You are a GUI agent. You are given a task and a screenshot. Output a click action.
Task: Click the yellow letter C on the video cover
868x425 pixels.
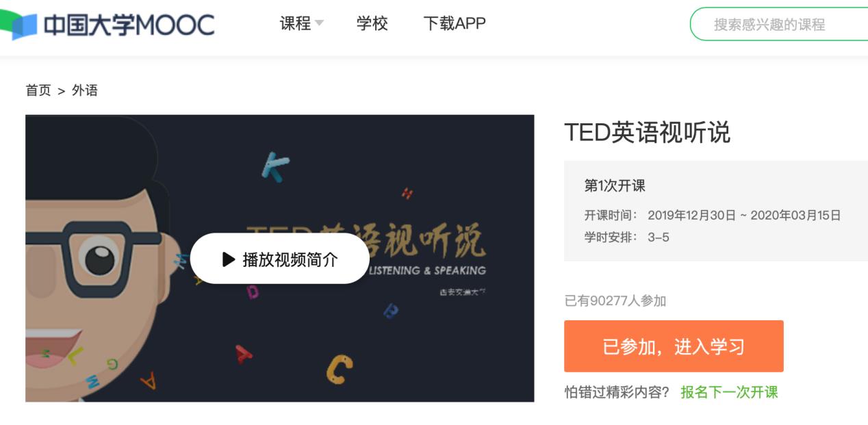click(339, 368)
